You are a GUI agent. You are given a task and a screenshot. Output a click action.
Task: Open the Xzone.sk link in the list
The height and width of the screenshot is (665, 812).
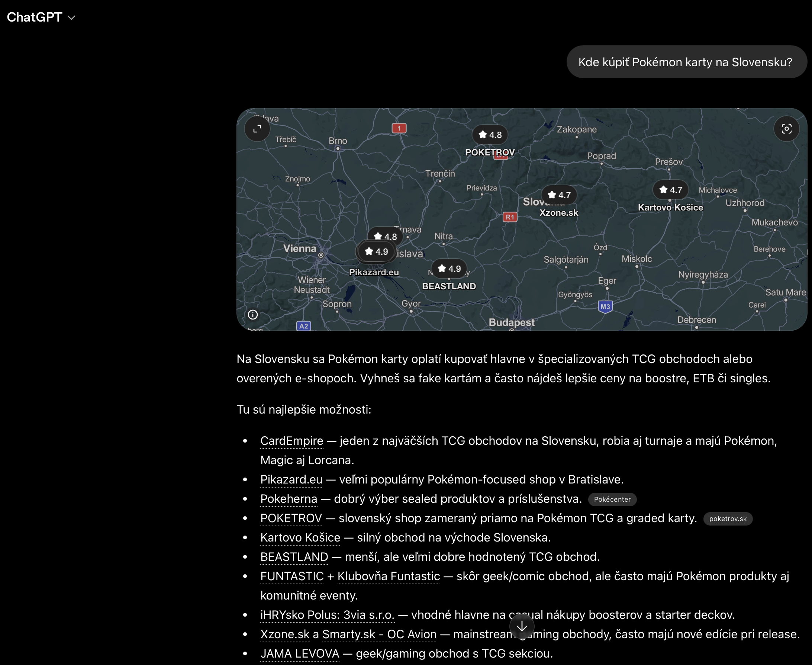285,635
